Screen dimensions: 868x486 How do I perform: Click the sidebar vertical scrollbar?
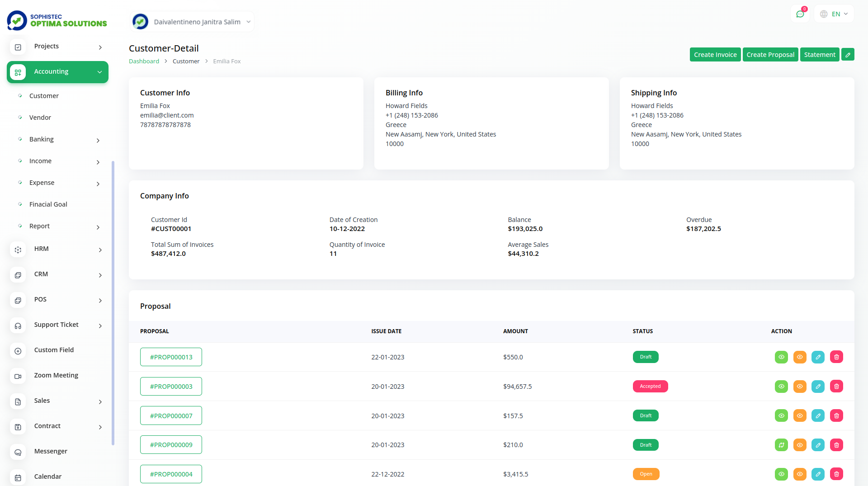pyautogui.click(x=113, y=303)
